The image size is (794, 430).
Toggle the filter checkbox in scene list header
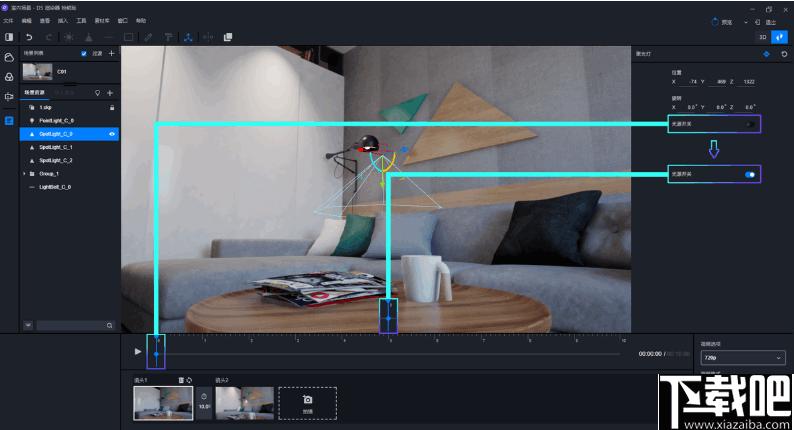[84, 53]
